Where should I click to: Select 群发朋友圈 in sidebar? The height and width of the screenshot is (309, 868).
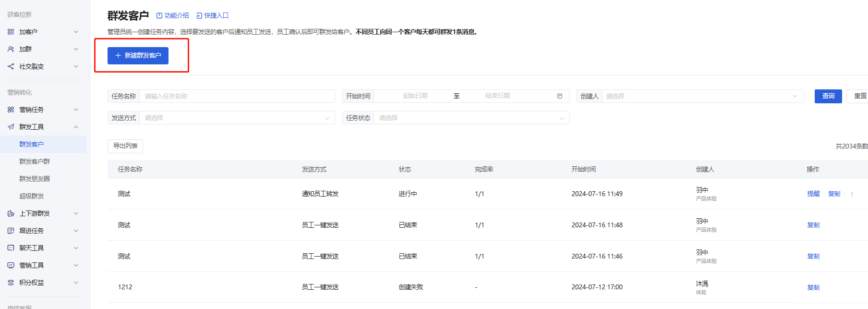(35, 179)
